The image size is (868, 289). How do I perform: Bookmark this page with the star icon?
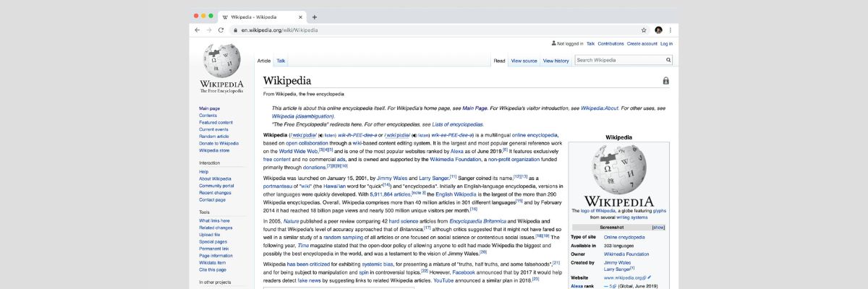pyautogui.click(x=644, y=30)
